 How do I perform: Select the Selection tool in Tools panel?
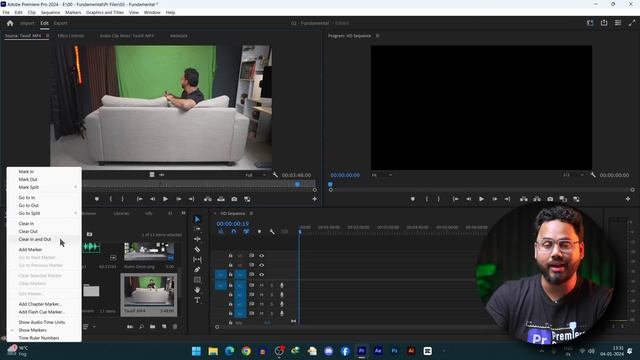(197, 219)
